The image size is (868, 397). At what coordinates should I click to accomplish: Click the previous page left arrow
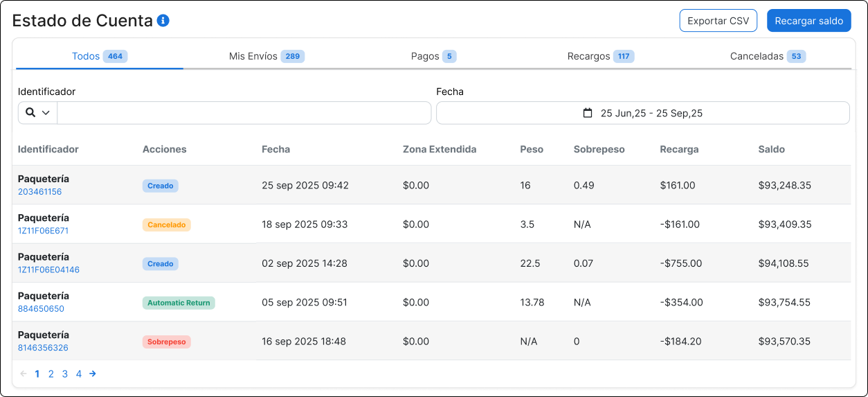(x=24, y=374)
